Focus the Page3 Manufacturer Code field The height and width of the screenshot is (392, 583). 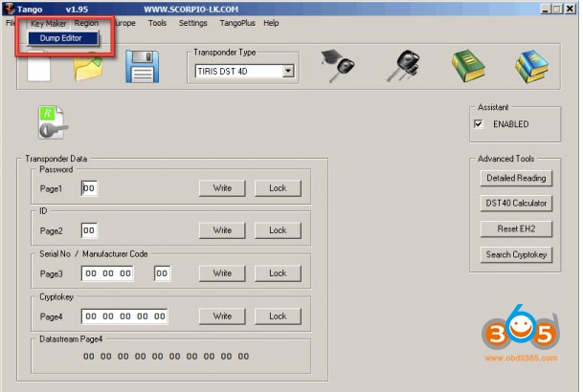click(162, 273)
